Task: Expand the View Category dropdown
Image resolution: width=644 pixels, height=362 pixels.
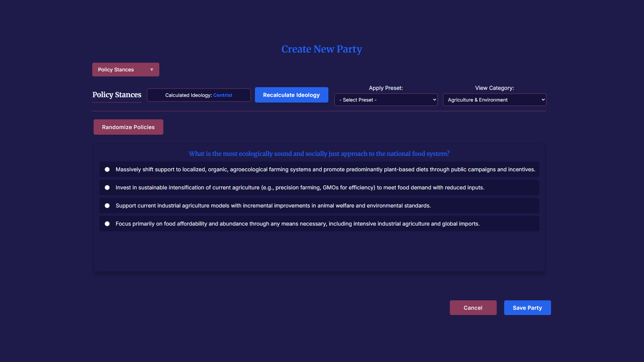Action: point(494,100)
